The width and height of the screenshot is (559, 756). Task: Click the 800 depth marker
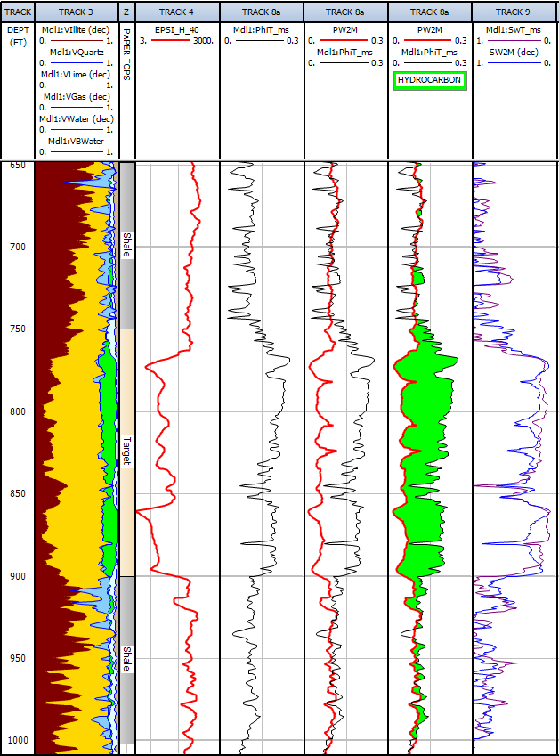pos(17,411)
